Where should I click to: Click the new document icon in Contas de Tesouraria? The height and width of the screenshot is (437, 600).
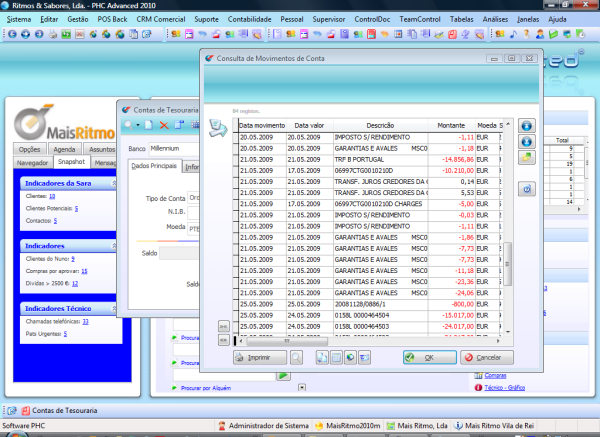149,125
